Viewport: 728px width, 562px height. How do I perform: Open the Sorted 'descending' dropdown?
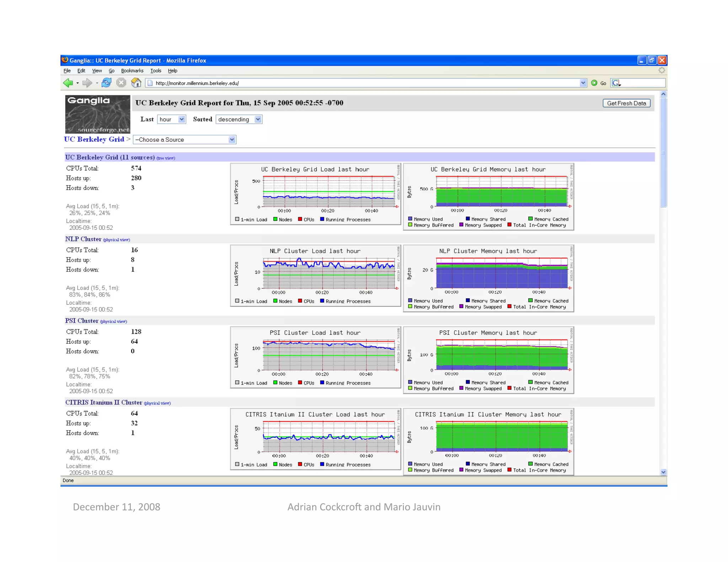click(x=239, y=119)
